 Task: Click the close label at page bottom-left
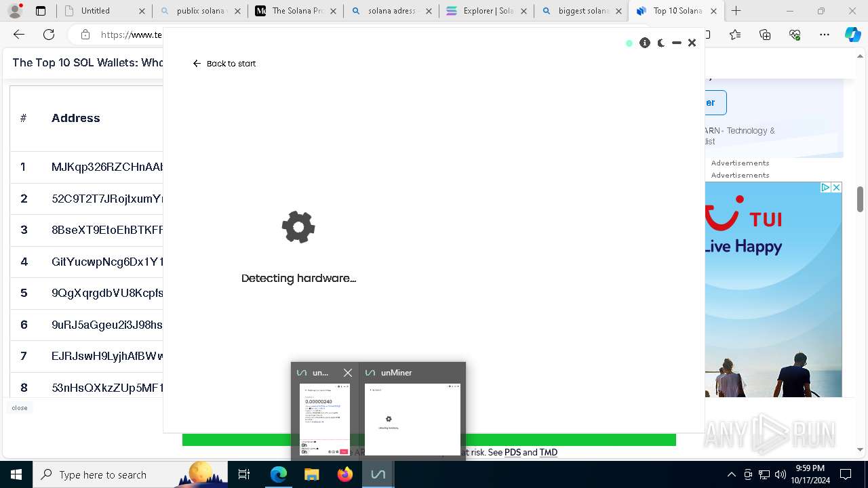[x=19, y=408]
